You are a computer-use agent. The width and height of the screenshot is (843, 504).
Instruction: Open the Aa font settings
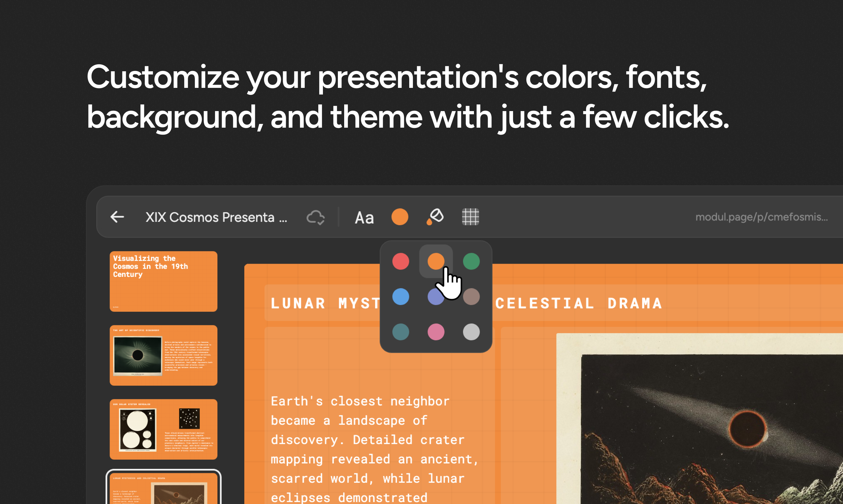click(x=364, y=218)
